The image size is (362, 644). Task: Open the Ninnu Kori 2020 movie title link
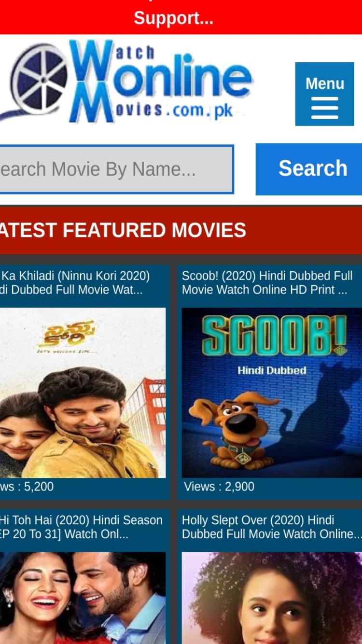(x=75, y=283)
